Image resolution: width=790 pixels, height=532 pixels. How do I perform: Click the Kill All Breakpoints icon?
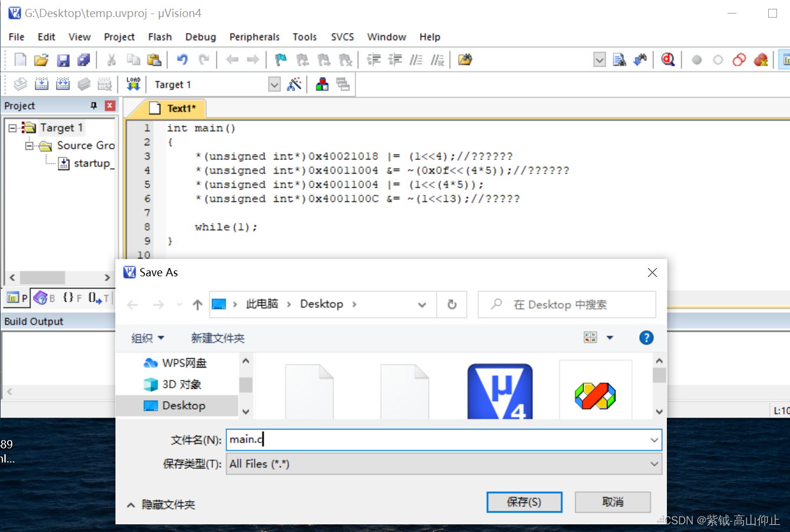coord(760,60)
